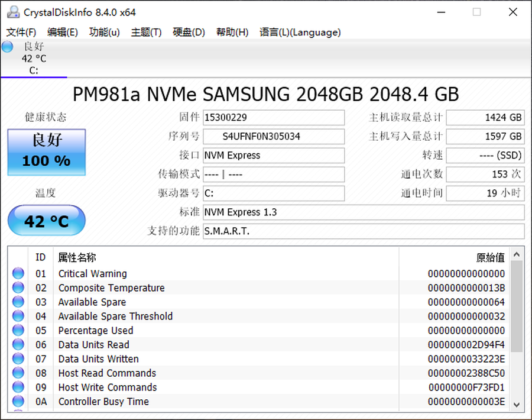Click the status orb for Percentage Used
532x420 pixels.
[x=18, y=330]
